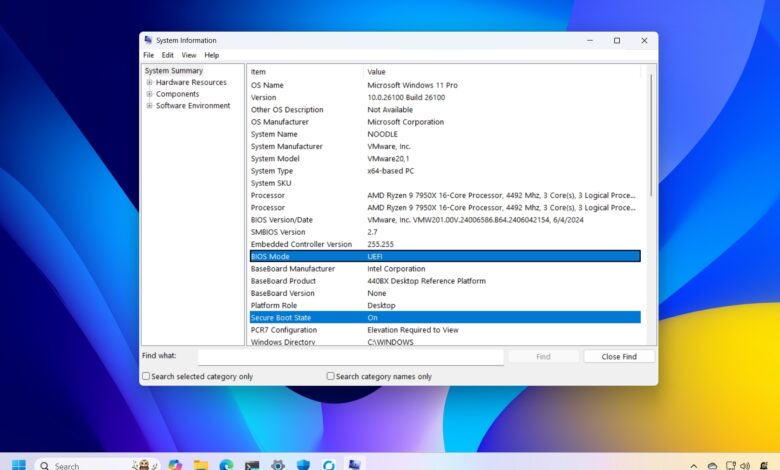Select the Version row
The width and height of the screenshot is (780, 470).
click(x=445, y=97)
